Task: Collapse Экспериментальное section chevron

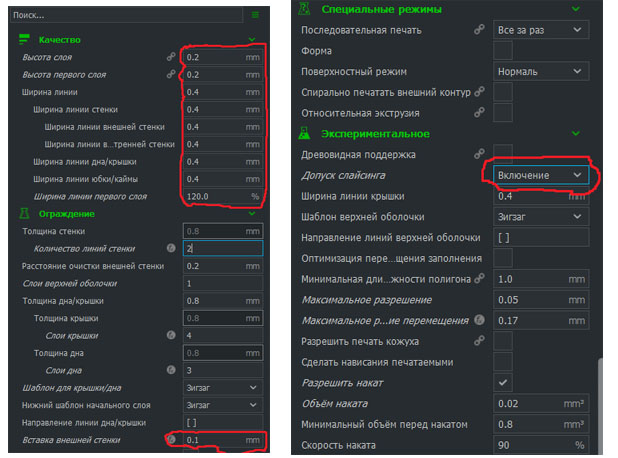Action: [x=576, y=134]
